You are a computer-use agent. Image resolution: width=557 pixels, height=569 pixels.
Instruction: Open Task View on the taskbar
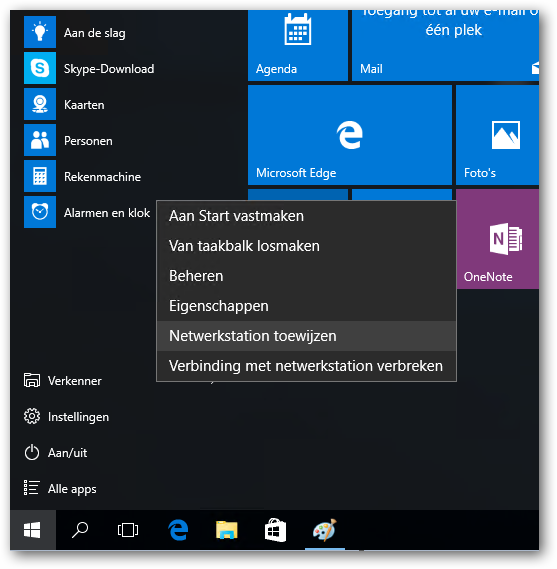pos(128,530)
